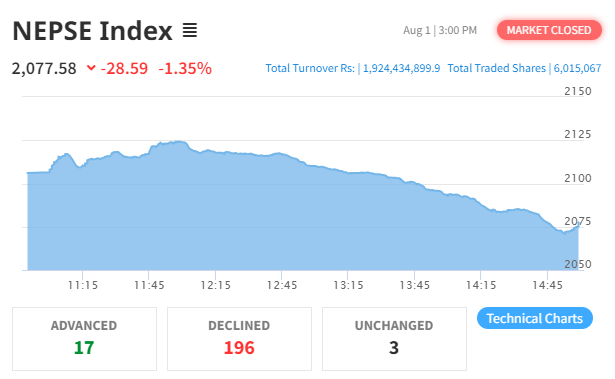Click the Total Traded Shares figure
Screen dimensions: 615x379
577,68
